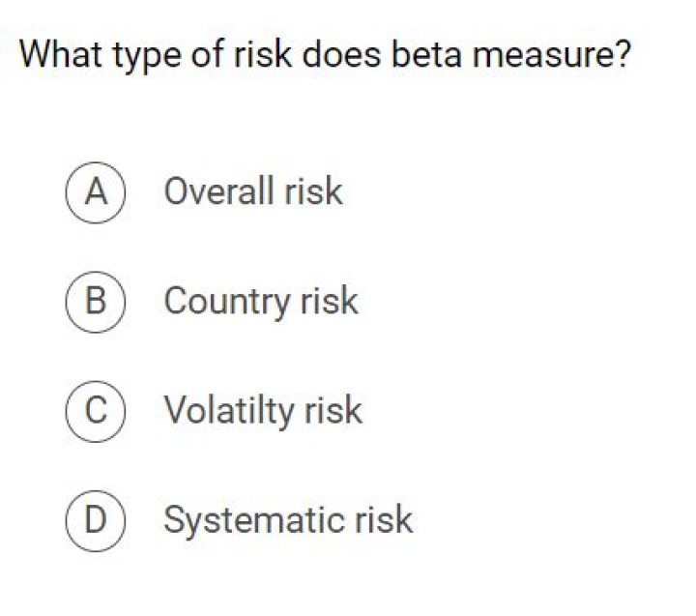
Task: Click the 'Systematic risk' answer text
Action: [288, 520]
